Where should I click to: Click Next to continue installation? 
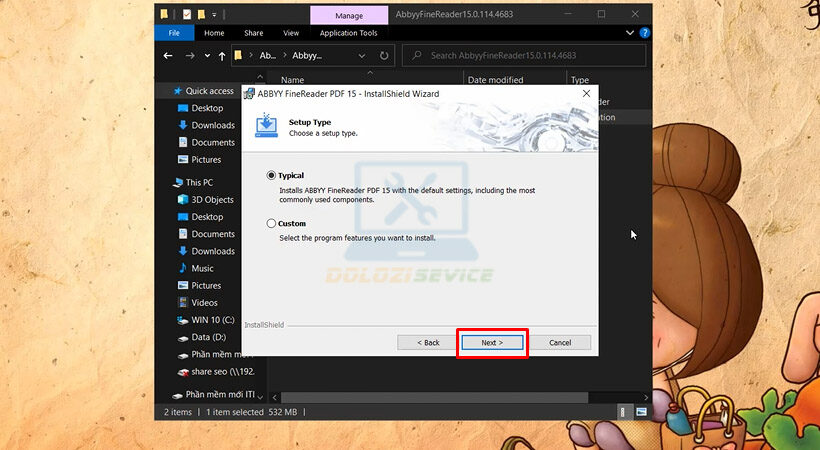[490, 342]
